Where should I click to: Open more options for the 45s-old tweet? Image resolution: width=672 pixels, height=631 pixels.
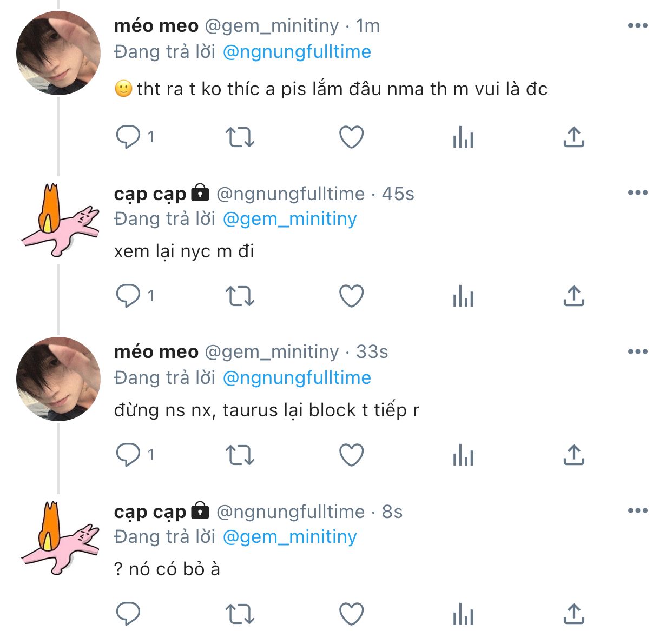(x=638, y=192)
